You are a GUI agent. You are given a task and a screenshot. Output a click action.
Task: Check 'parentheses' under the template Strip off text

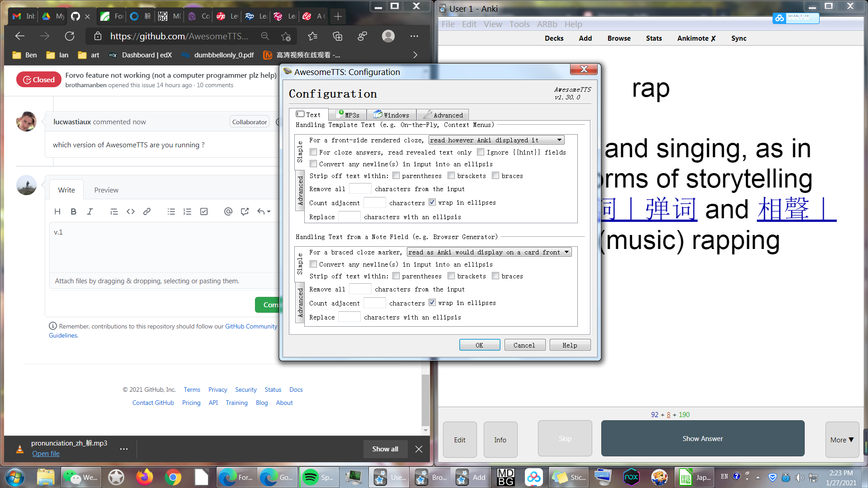pyautogui.click(x=396, y=176)
